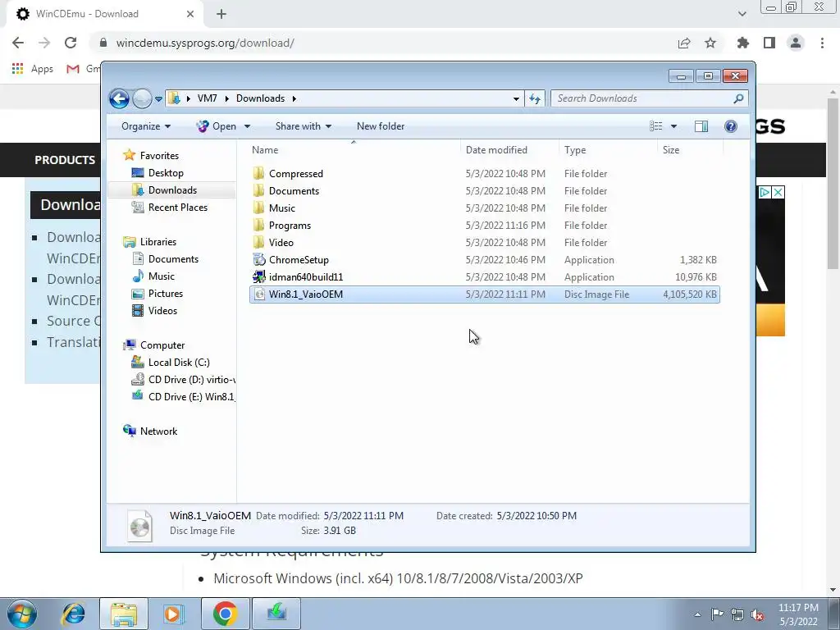The image size is (840, 630).
Task: Open the Windows Start menu
Action: pyautogui.click(x=22, y=614)
